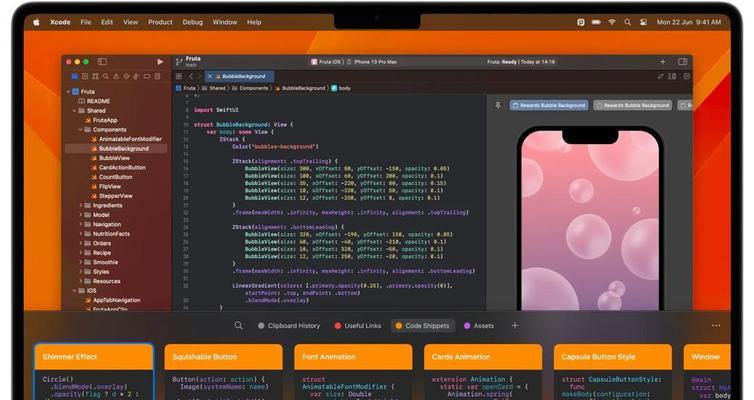Click the related items grid icon in editor

[179, 76]
